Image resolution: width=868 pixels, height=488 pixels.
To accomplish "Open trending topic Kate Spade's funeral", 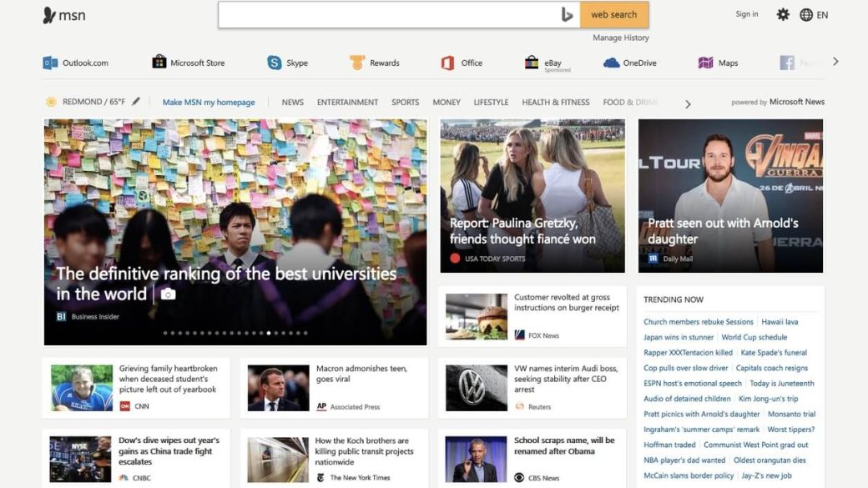I will [774, 352].
